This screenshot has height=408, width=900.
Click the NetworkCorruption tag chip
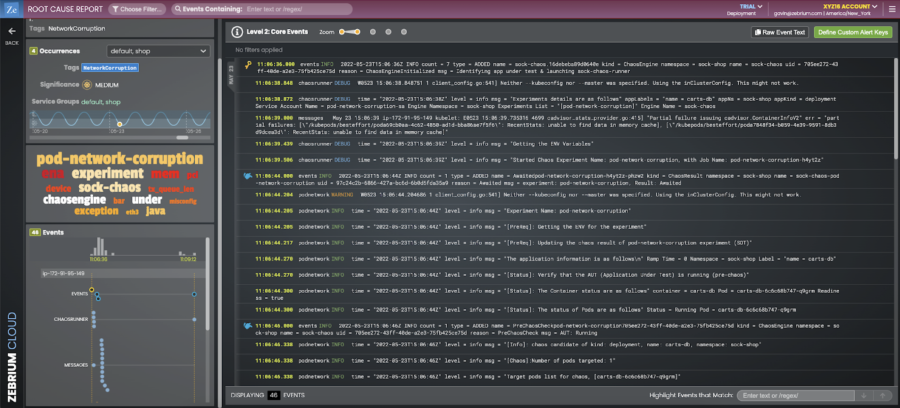(110, 68)
